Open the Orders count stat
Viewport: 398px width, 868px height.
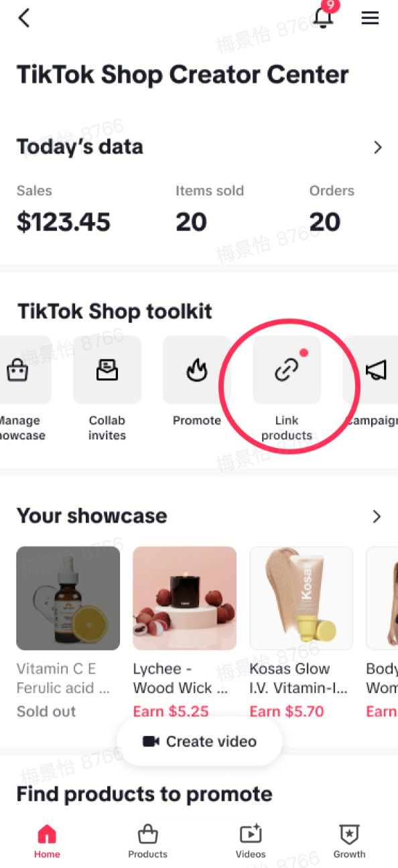click(325, 222)
